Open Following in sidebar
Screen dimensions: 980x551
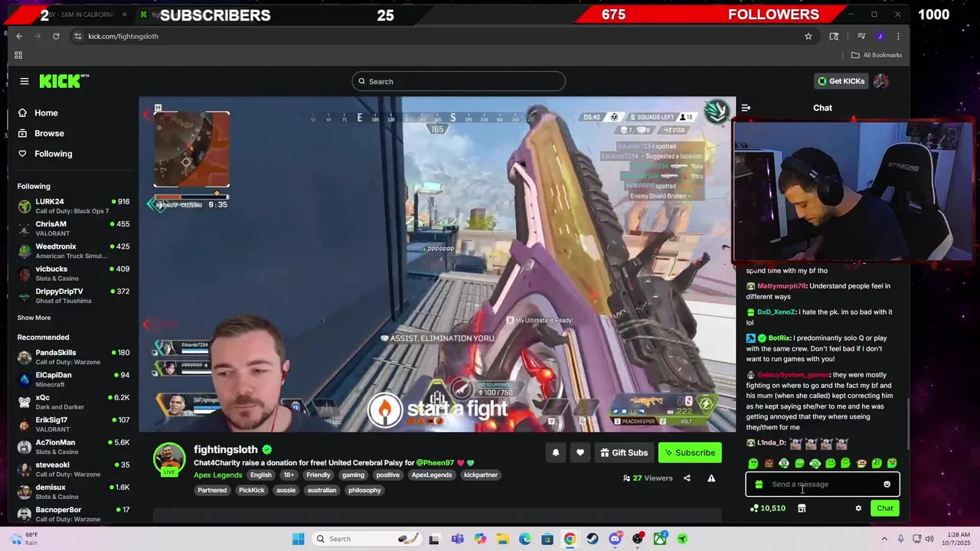(53, 154)
